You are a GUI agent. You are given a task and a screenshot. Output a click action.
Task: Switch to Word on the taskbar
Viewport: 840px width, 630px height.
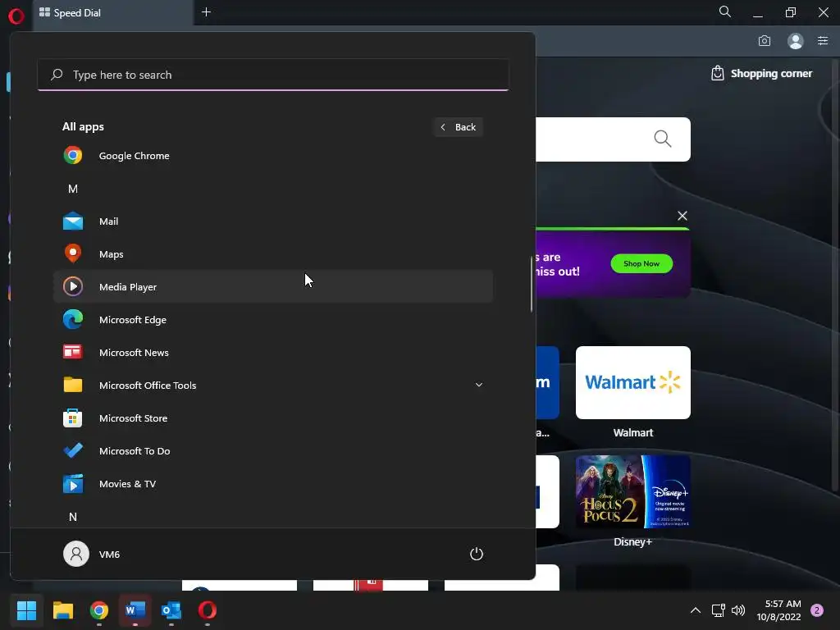(135, 610)
